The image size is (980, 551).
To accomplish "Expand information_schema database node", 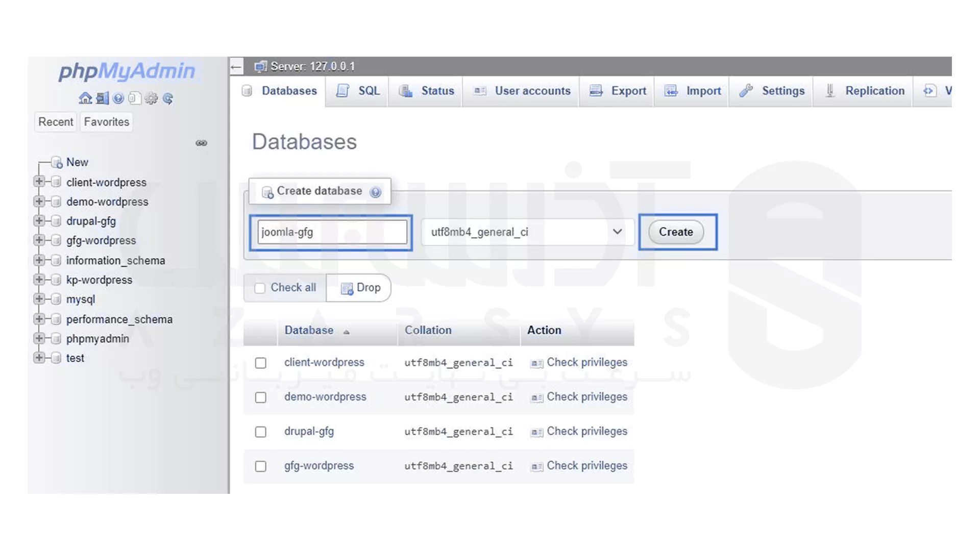I will coord(39,260).
